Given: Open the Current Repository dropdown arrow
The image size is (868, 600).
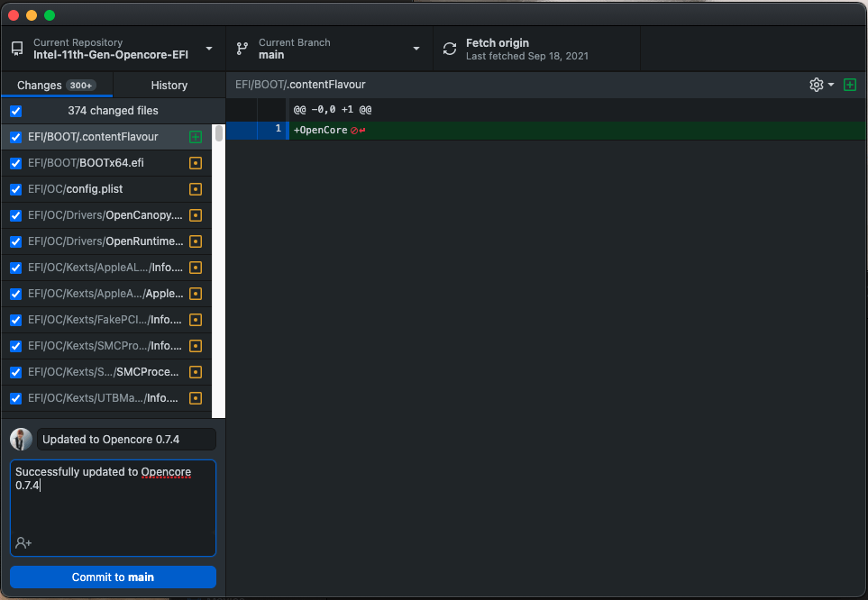Looking at the screenshot, I should 209,49.
